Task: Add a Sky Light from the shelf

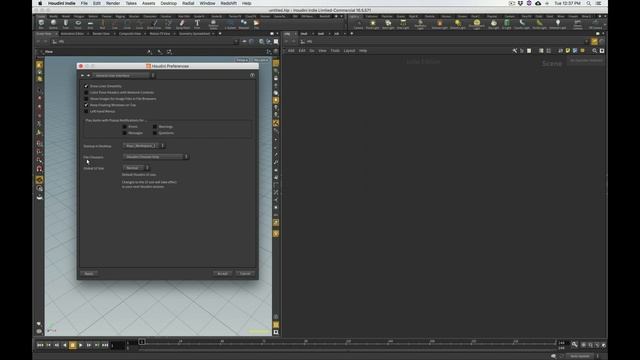Action: point(493,24)
